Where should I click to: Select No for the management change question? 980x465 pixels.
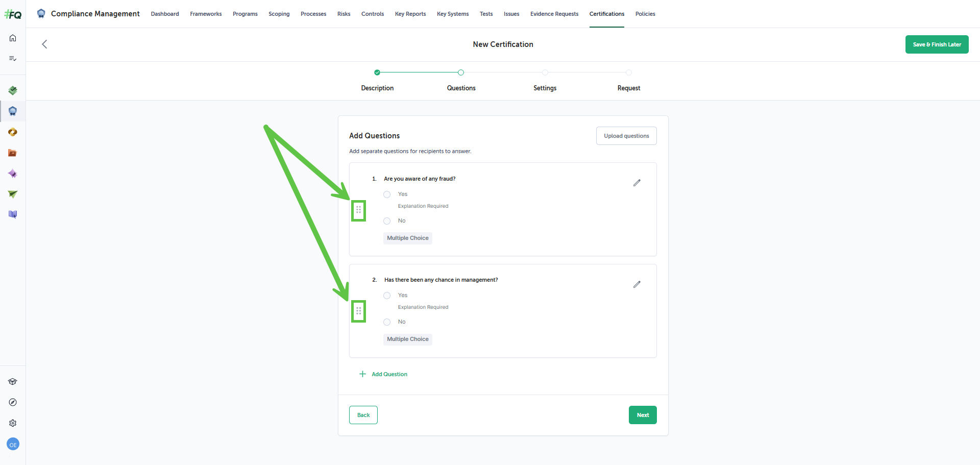[387, 322]
